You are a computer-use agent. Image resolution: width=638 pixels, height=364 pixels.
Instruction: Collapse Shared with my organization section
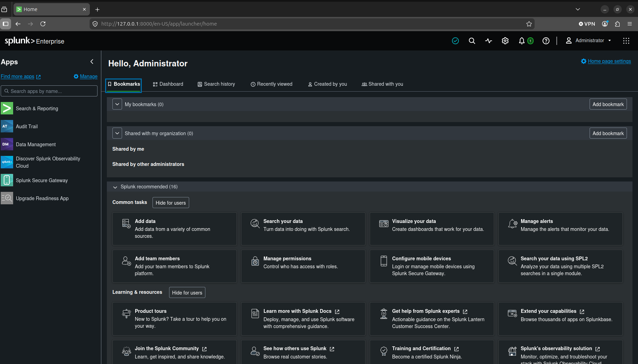tap(117, 133)
